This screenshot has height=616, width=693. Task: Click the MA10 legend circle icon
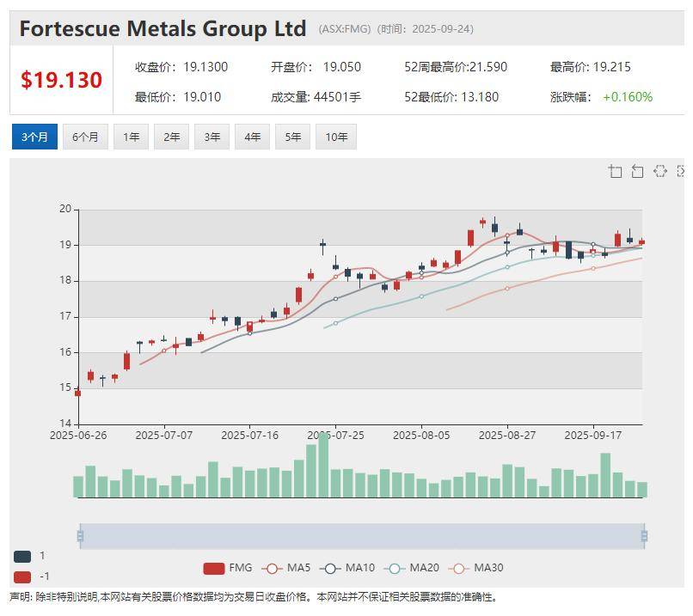tap(330, 568)
